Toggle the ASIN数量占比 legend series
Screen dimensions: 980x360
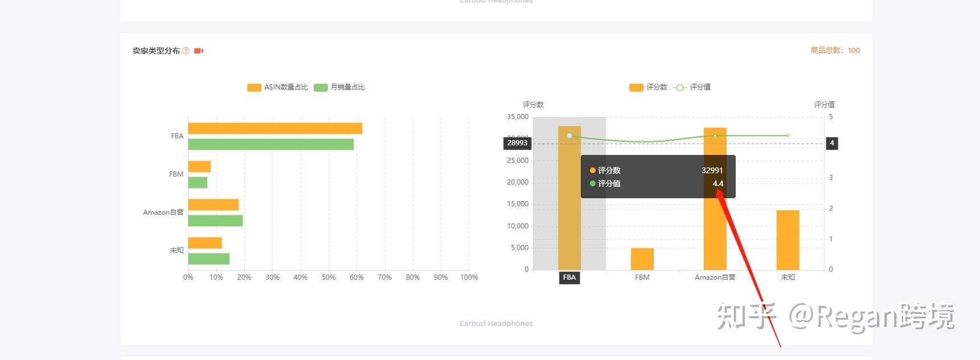(x=277, y=87)
